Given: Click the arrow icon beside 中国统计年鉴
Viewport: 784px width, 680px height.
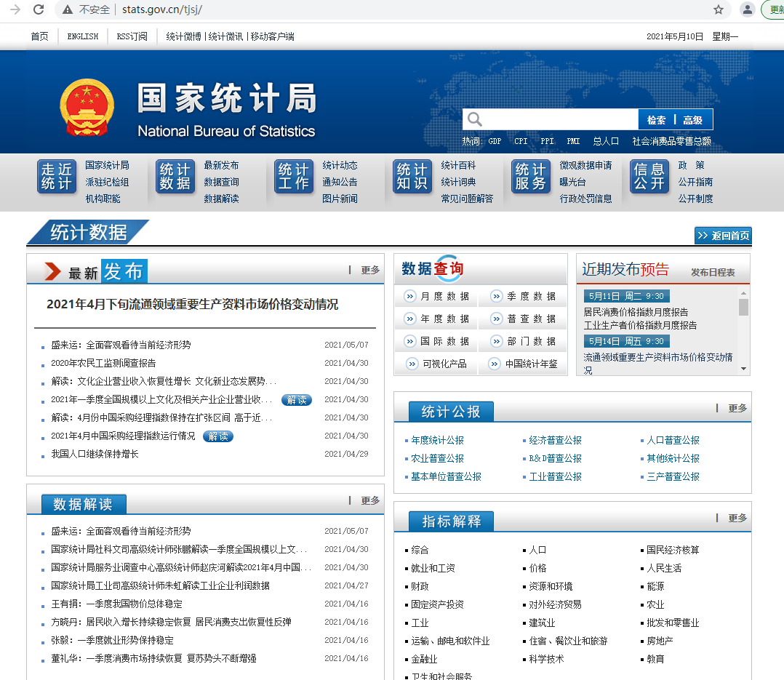Looking at the screenshot, I should click(x=494, y=364).
